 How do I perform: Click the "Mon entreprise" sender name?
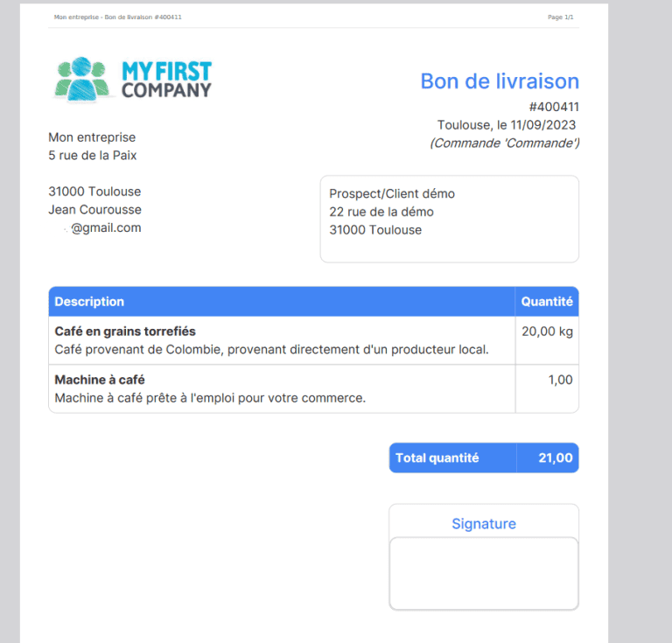click(92, 137)
